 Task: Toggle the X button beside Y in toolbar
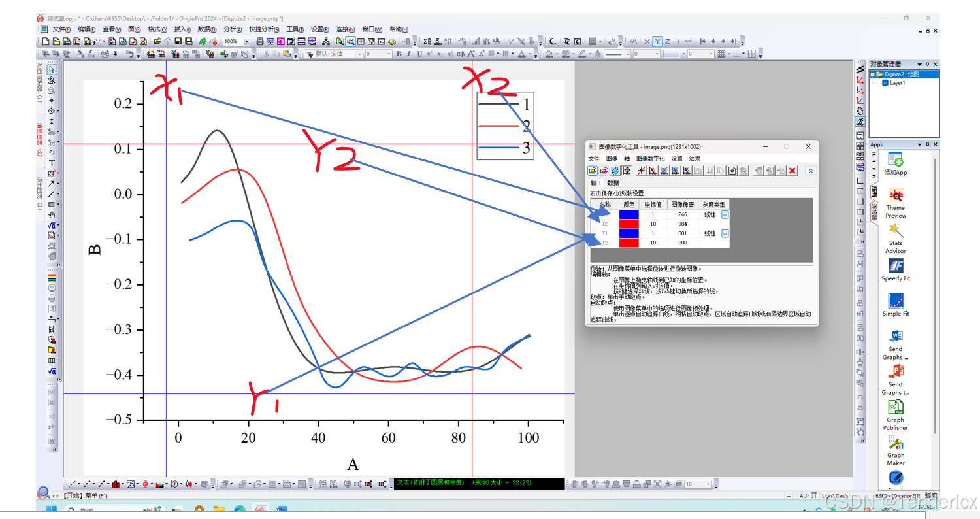pos(647,41)
